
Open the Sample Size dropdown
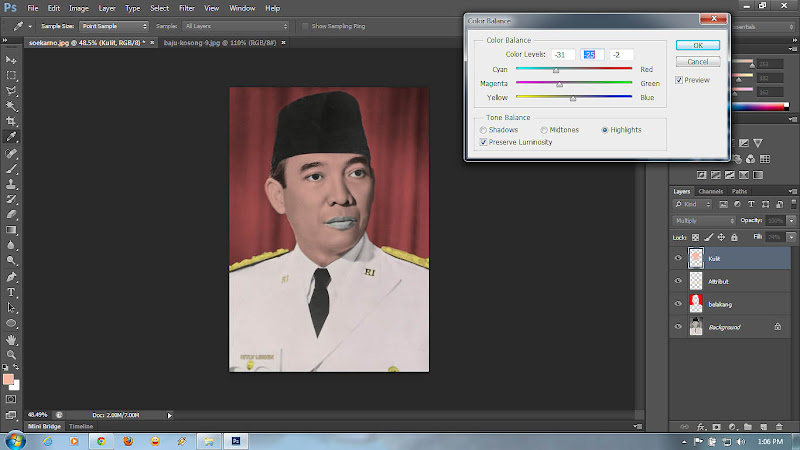114,26
